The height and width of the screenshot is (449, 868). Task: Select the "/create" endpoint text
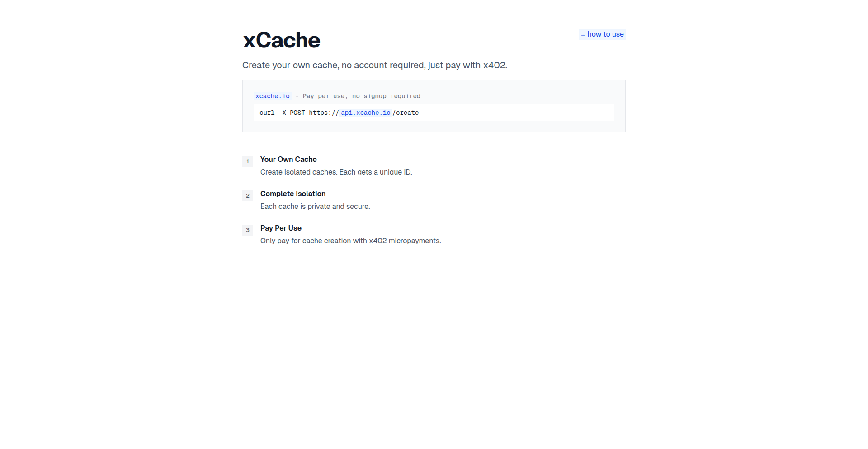pyautogui.click(x=406, y=113)
